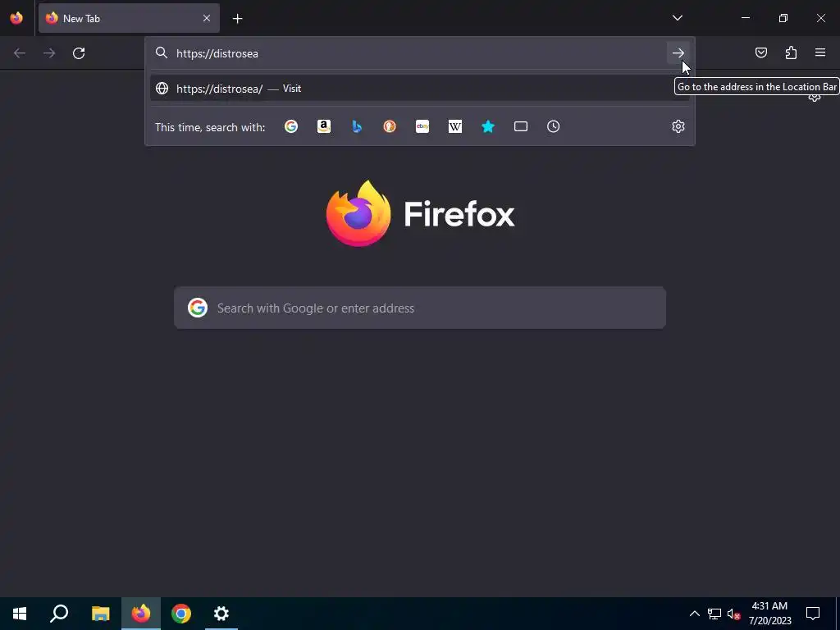Screen dimensions: 840x630
Task: Reload the page with the refresh icon
Action: [x=79, y=53]
